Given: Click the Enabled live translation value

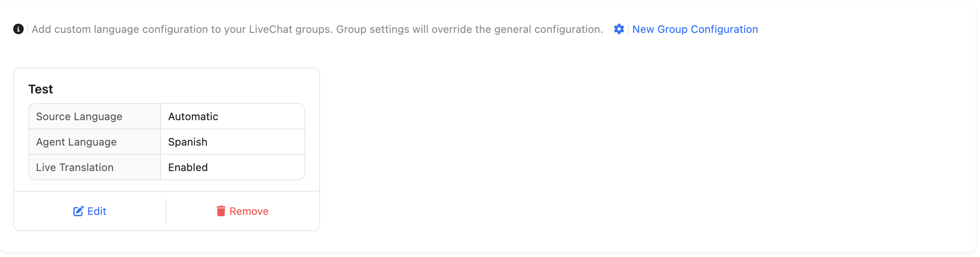Looking at the screenshot, I should pyautogui.click(x=188, y=168).
